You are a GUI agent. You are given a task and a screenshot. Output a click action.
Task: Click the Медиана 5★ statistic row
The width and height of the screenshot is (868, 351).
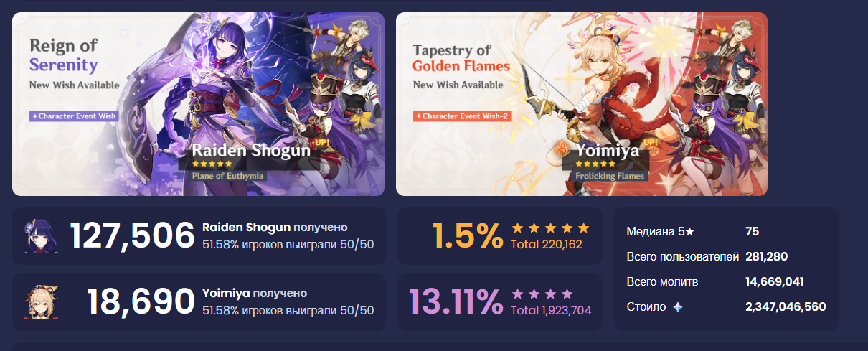726,232
